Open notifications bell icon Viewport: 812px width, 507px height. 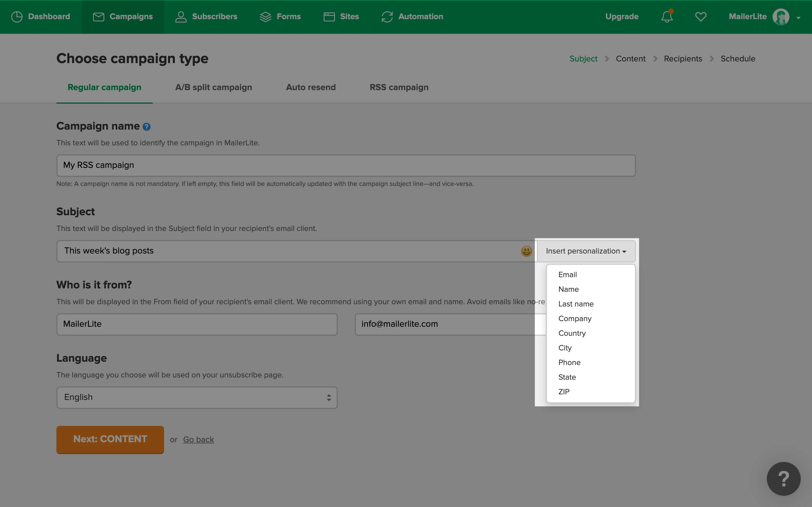pyautogui.click(x=667, y=17)
